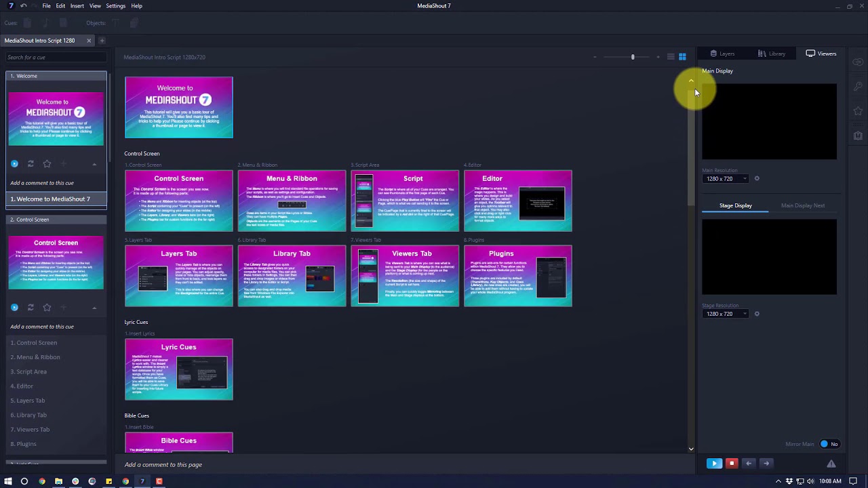
Task: Click the link plugin icon in sidebar
Action: (x=858, y=62)
